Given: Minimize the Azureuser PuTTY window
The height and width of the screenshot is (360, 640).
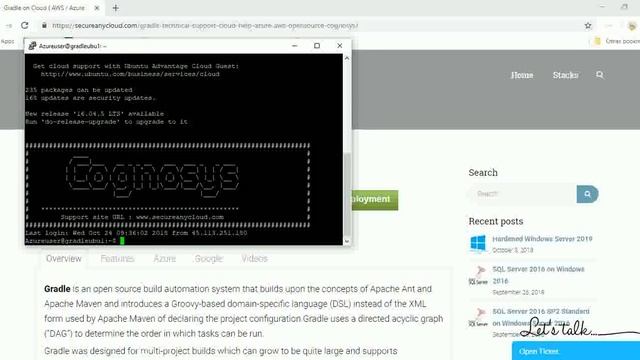Looking at the screenshot, I should tap(295, 46).
